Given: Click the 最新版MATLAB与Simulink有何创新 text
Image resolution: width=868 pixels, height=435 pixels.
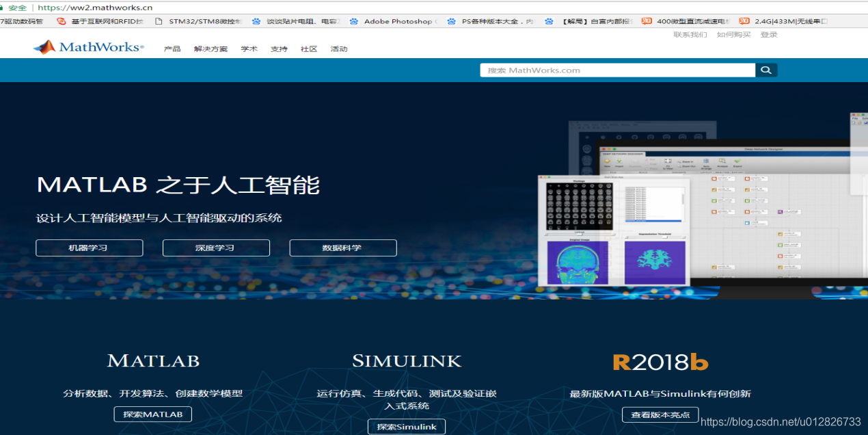Looking at the screenshot, I should point(660,393).
